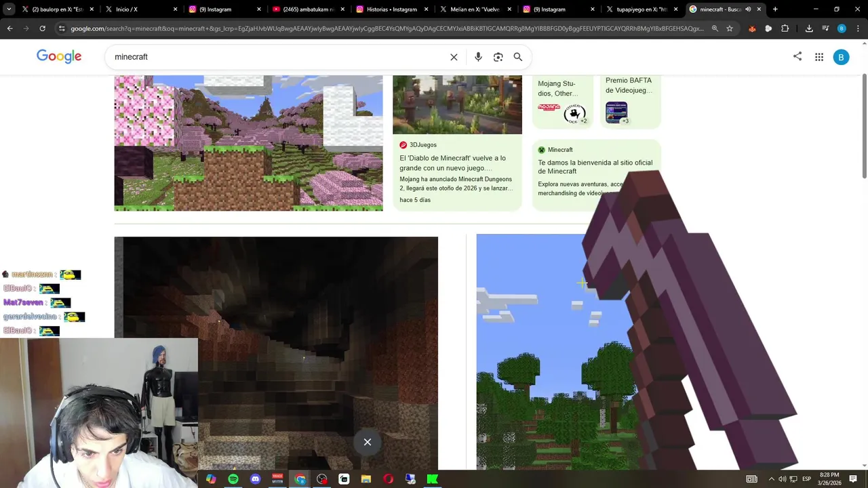
Task: Open 'Te damos la bienvenida al sitio oficial' link
Action: point(595,167)
